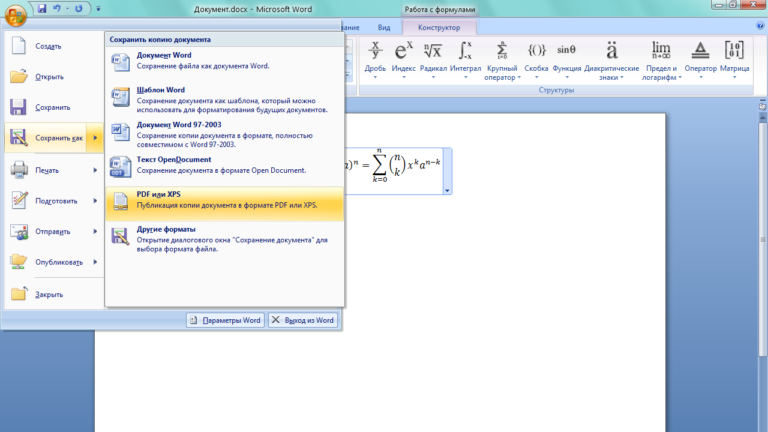768x432 pixels.
Task: Expand the Сохранить как submenu arrow
Action: click(x=95, y=138)
